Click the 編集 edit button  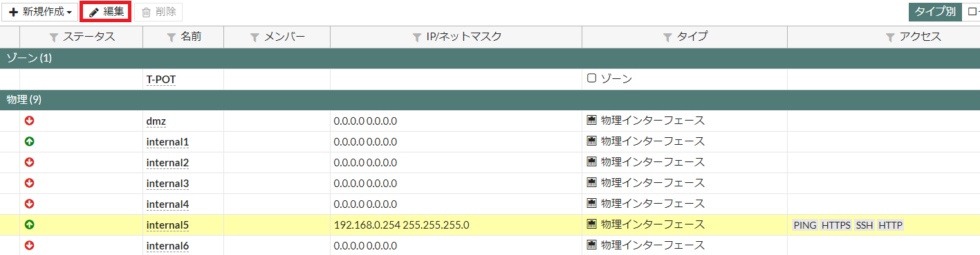click(x=107, y=12)
